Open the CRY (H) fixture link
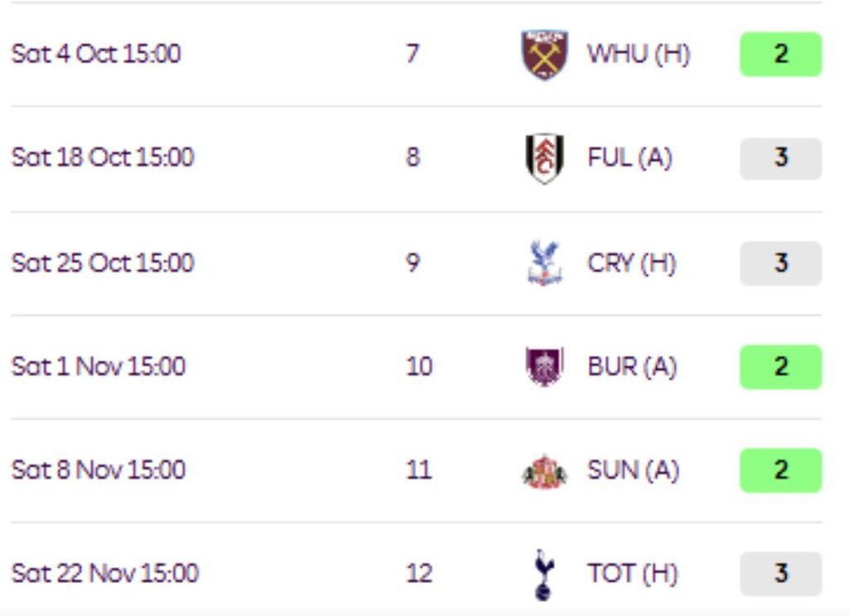Viewport: 849px width, 616px height. tap(632, 264)
